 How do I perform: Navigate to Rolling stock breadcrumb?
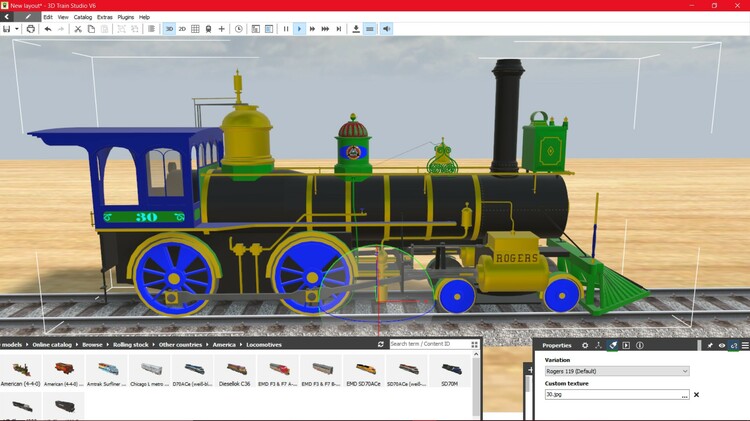131,344
